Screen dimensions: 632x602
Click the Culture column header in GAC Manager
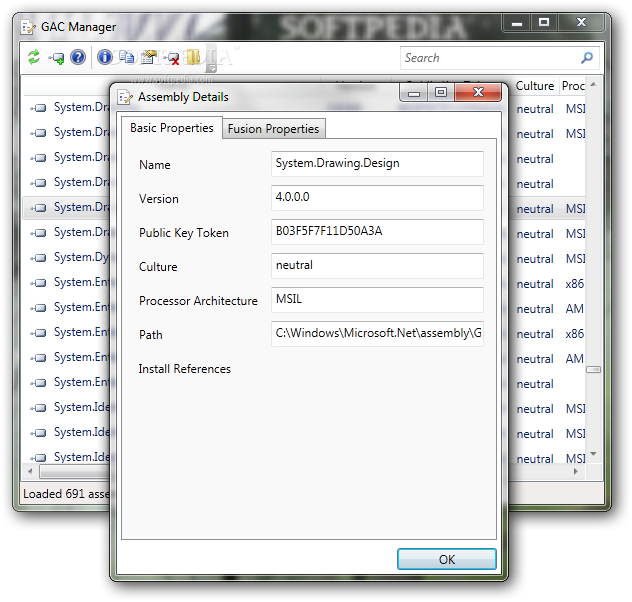pyautogui.click(x=535, y=86)
